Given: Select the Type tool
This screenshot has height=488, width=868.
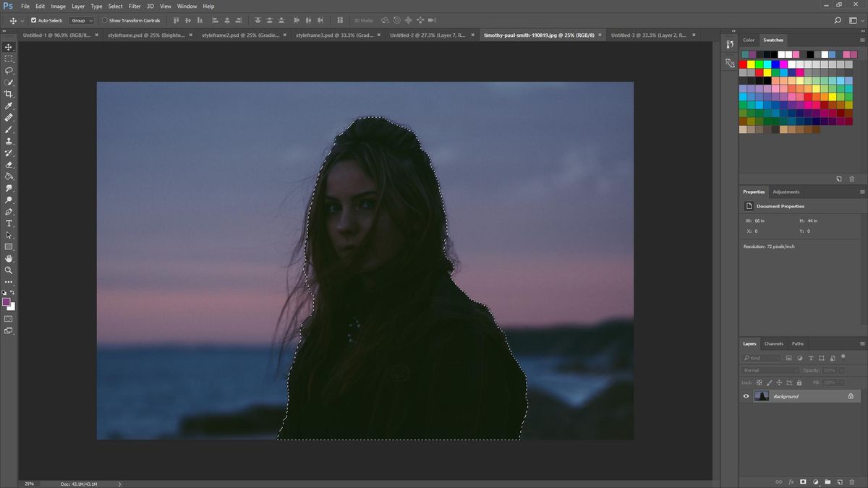Looking at the screenshot, I should point(9,223).
